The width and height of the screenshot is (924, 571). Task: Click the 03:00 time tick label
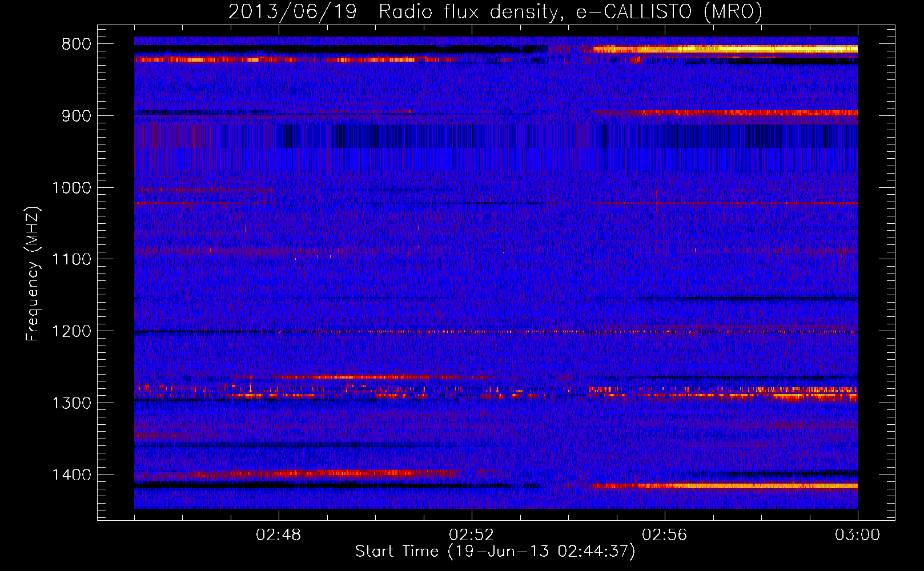tap(858, 535)
